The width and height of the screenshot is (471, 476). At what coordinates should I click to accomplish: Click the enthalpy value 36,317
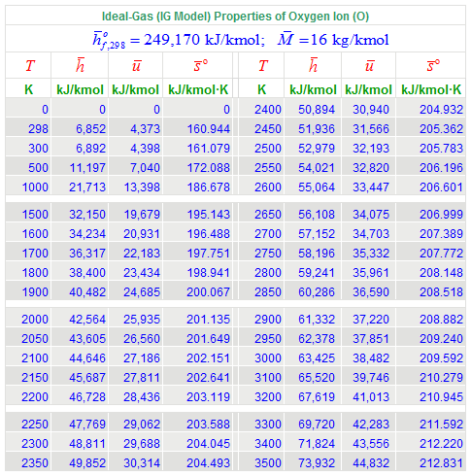click(87, 254)
